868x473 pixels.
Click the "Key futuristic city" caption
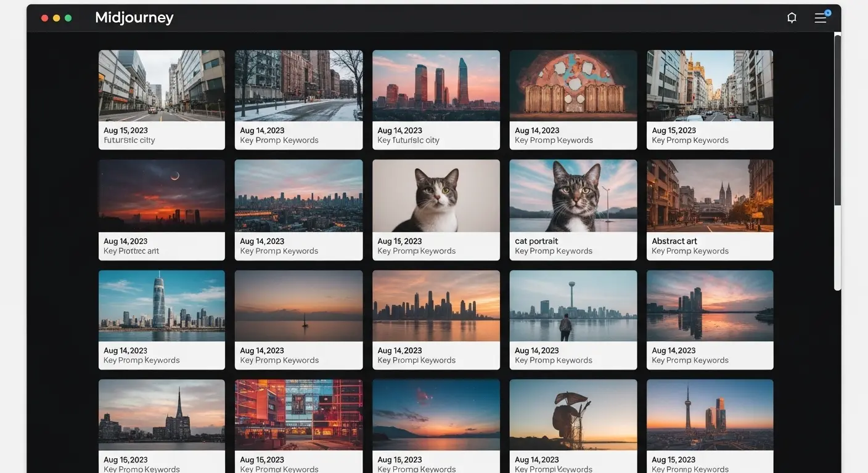(x=408, y=140)
